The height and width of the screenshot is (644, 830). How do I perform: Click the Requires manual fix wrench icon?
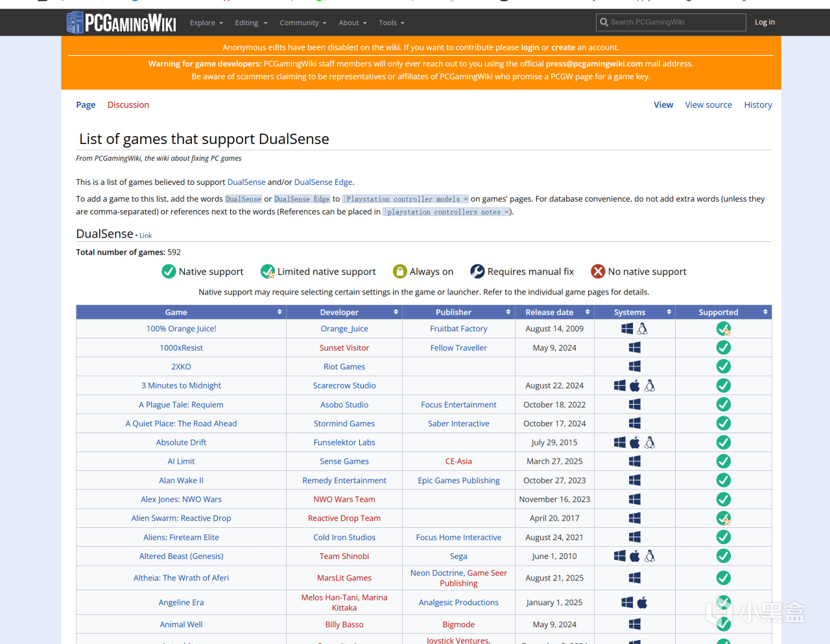477,271
